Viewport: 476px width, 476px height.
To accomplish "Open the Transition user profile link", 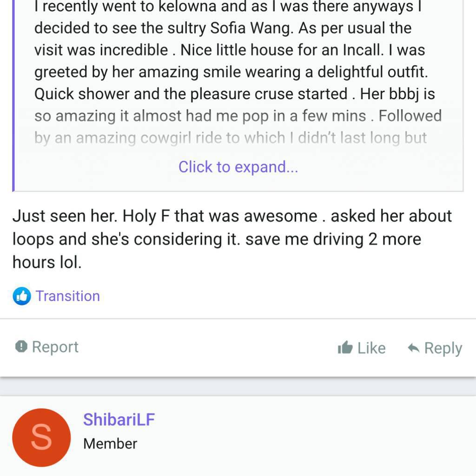I will coord(68,296).
